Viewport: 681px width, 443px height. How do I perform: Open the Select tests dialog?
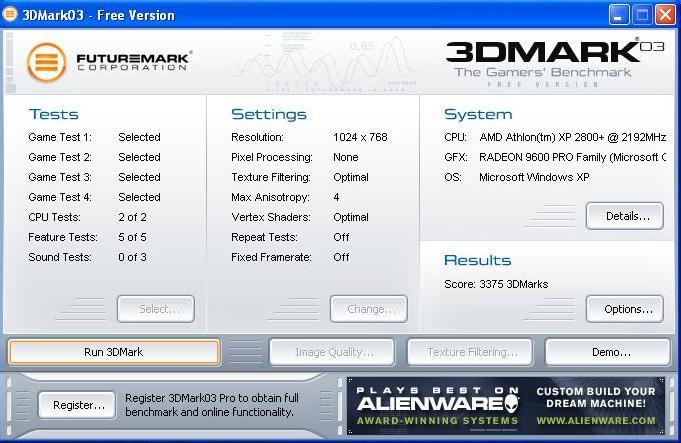point(155,309)
